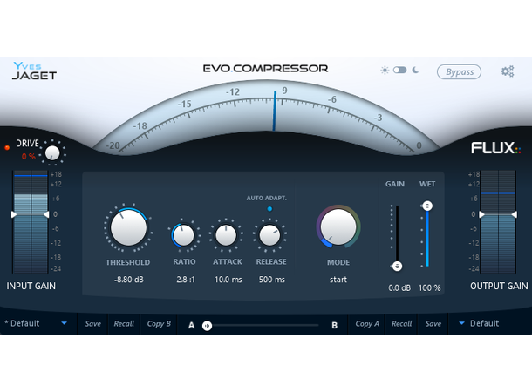532x392 pixels.
Task: Click the 'start' mode value
Action: tap(338, 280)
